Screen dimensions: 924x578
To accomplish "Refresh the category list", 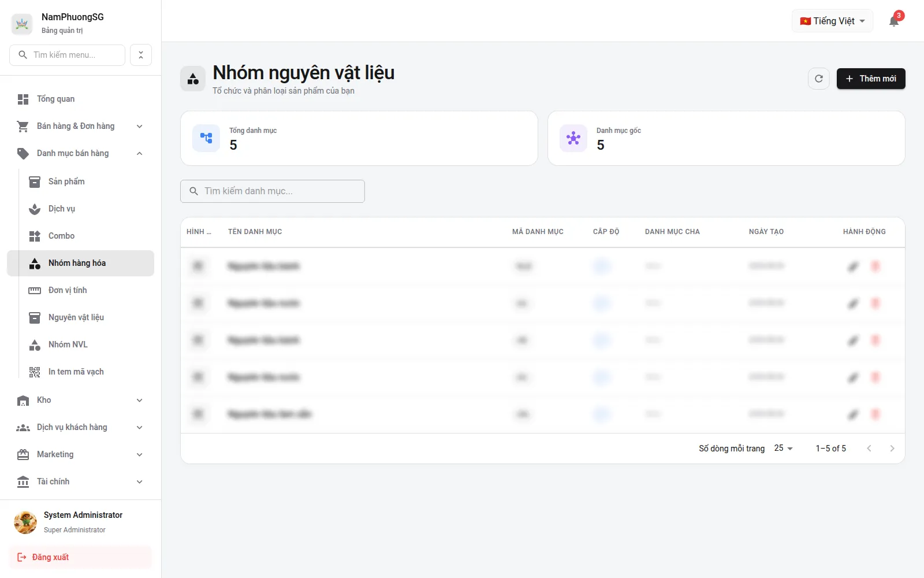I will pos(819,79).
